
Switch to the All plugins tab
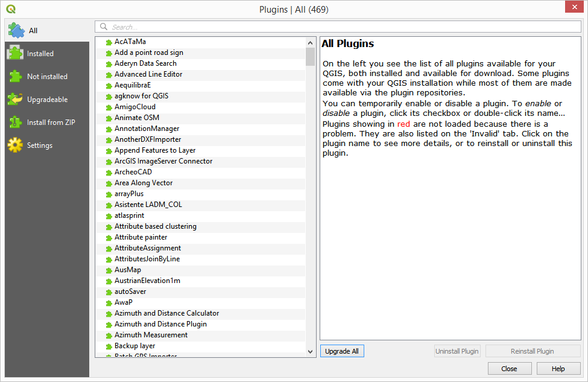(47, 30)
